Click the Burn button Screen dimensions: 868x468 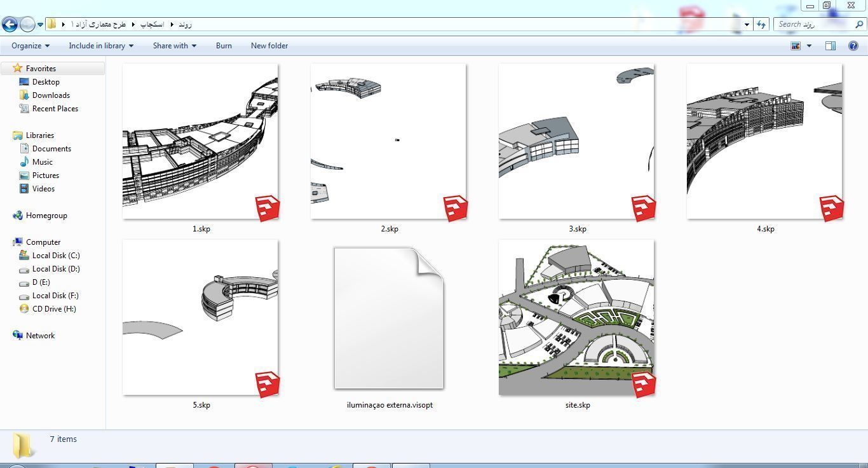(x=224, y=46)
